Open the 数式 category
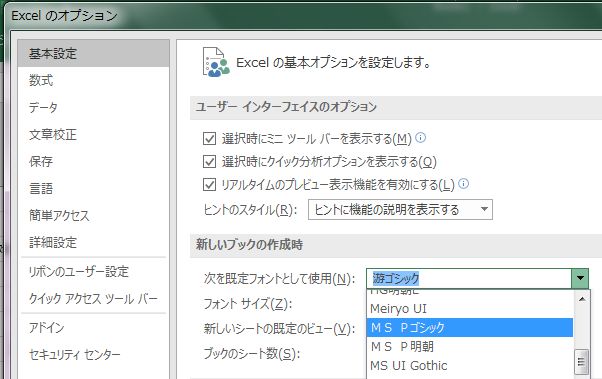The width and height of the screenshot is (602, 379). (94, 80)
